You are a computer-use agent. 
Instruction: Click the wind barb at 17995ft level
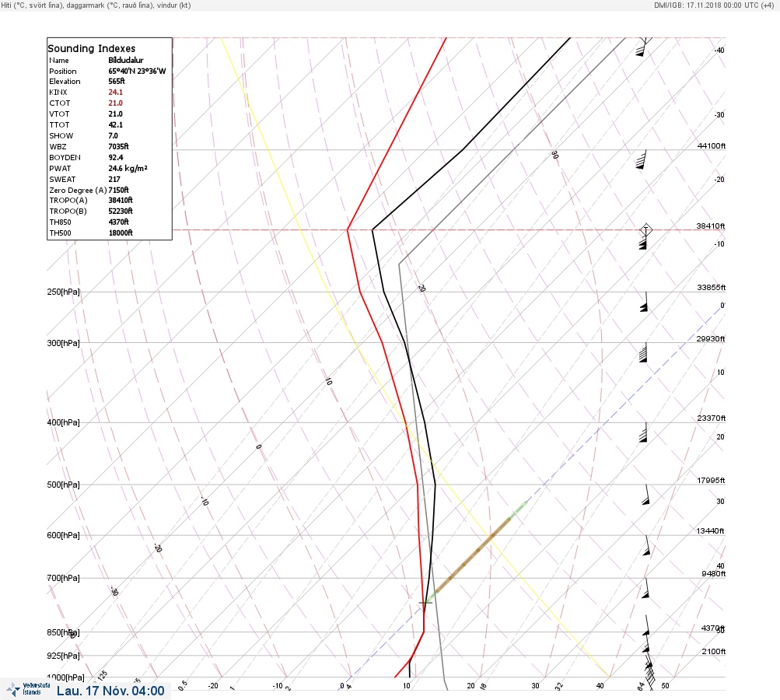pos(646,495)
